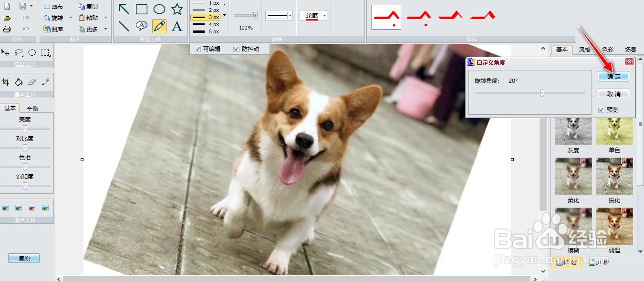Click the 旋转角度 rotation angle slider
644x281 pixels.
tap(530, 93)
